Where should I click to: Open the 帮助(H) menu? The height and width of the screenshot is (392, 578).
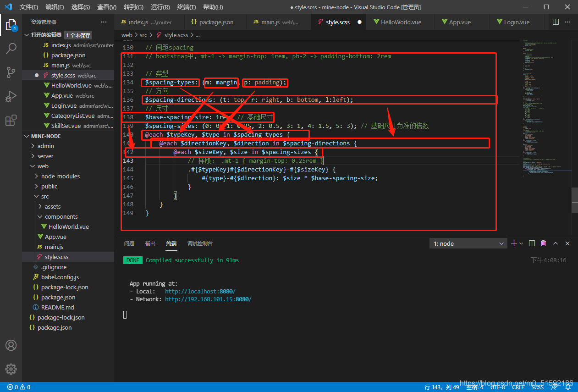(213, 7)
